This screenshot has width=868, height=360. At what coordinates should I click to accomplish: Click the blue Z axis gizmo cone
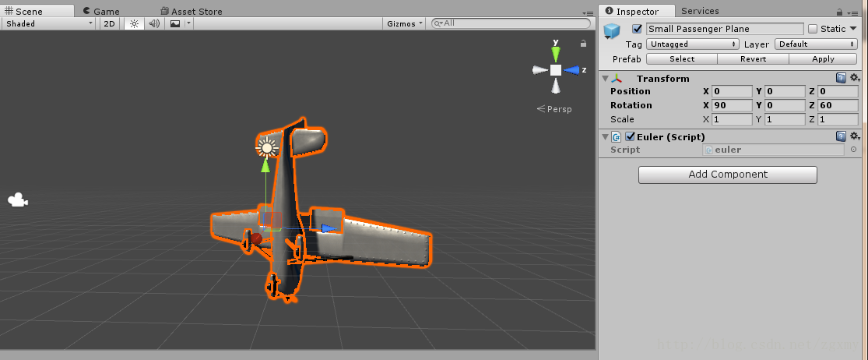(574, 70)
